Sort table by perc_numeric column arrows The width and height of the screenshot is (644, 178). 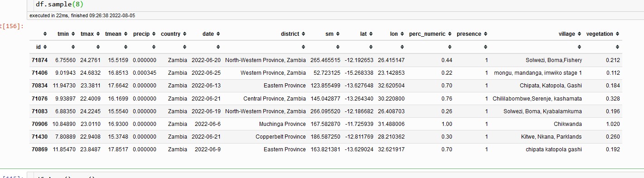tap(449, 34)
